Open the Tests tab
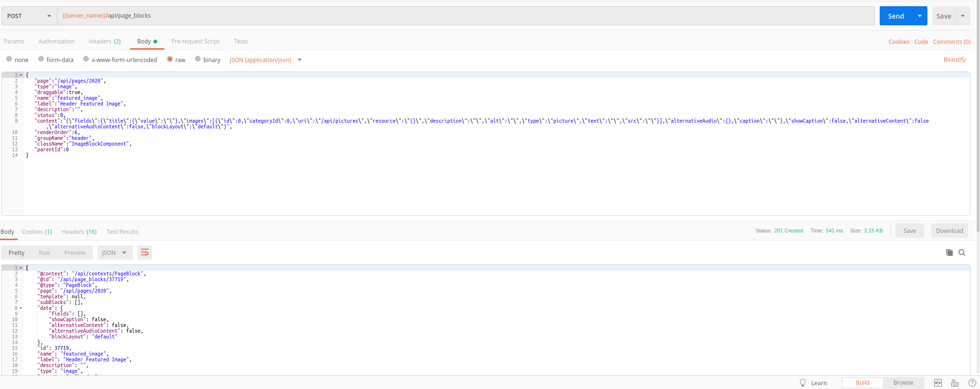Viewport: 980px width, 389px height. (241, 42)
